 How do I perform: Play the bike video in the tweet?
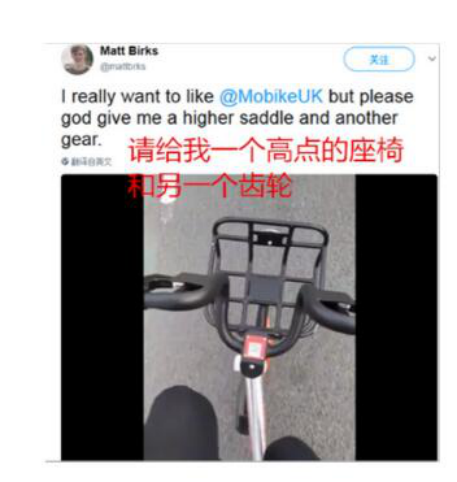click(249, 317)
